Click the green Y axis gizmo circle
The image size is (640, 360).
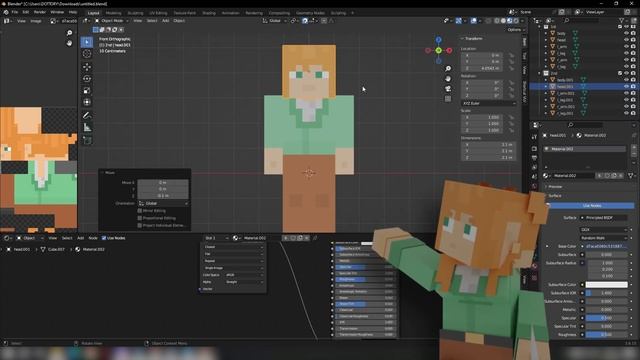coord(438,51)
